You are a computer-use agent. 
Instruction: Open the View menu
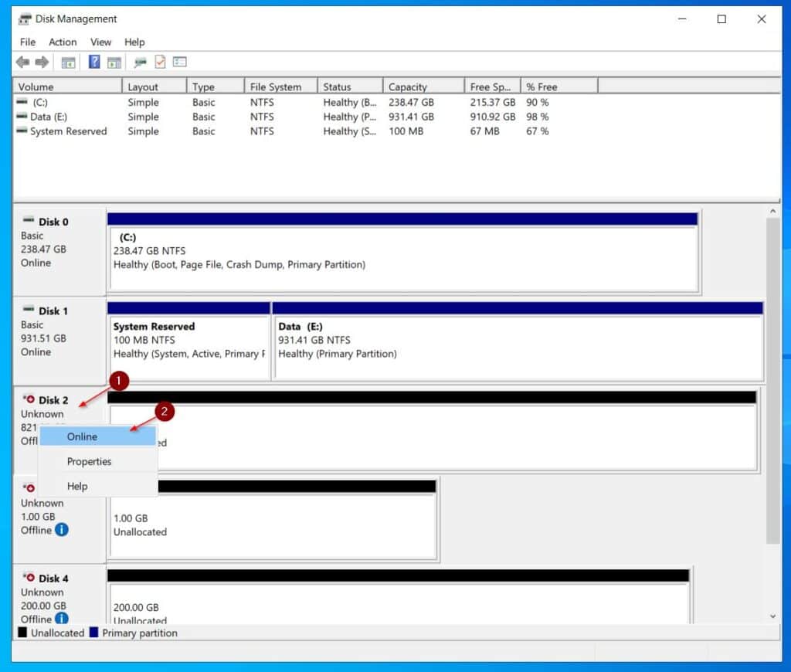[x=100, y=42]
